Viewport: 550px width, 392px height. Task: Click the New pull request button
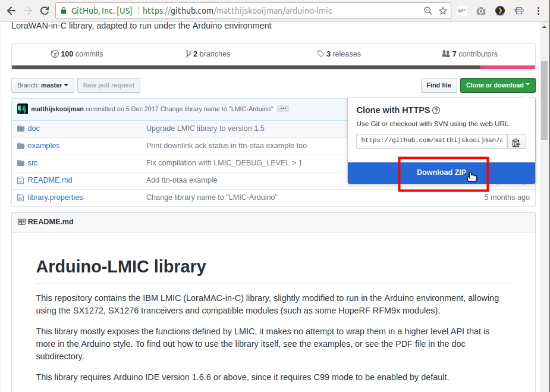pyautogui.click(x=109, y=85)
